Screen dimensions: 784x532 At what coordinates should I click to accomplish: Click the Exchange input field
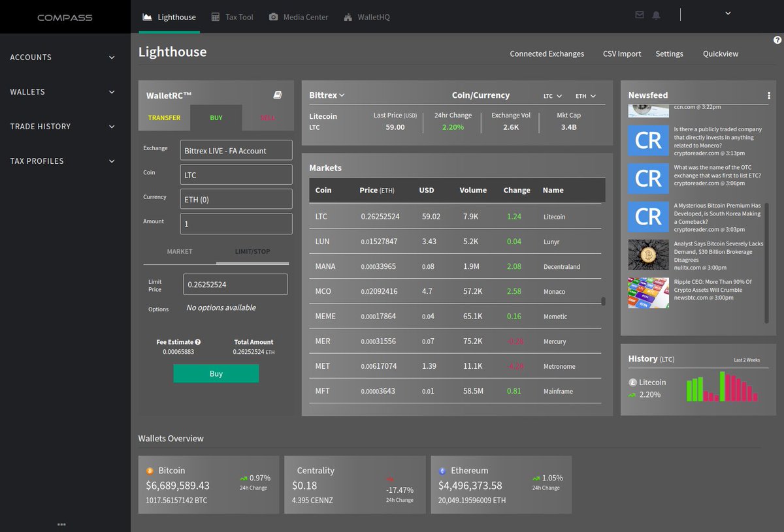tap(236, 150)
